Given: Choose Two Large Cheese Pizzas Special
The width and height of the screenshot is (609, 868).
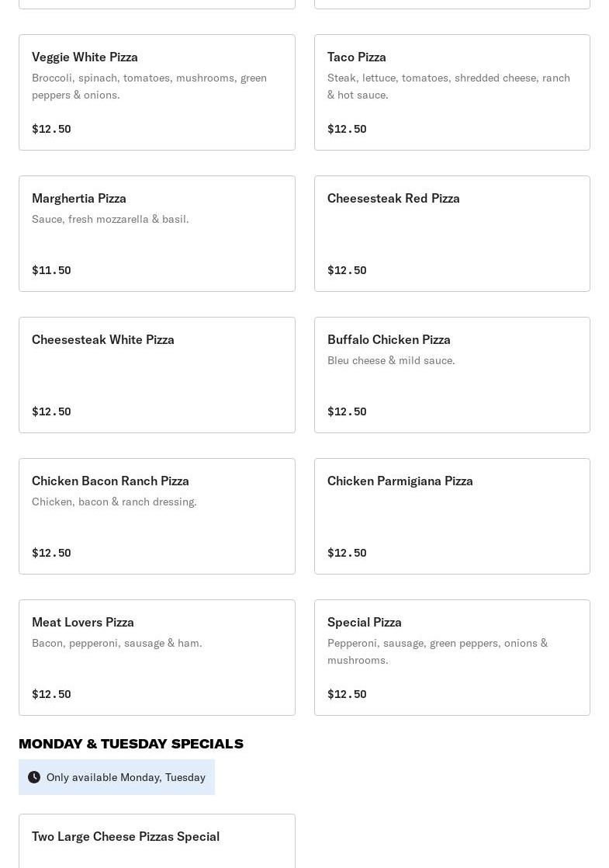Looking at the screenshot, I should pyautogui.click(x=126, y=836).
